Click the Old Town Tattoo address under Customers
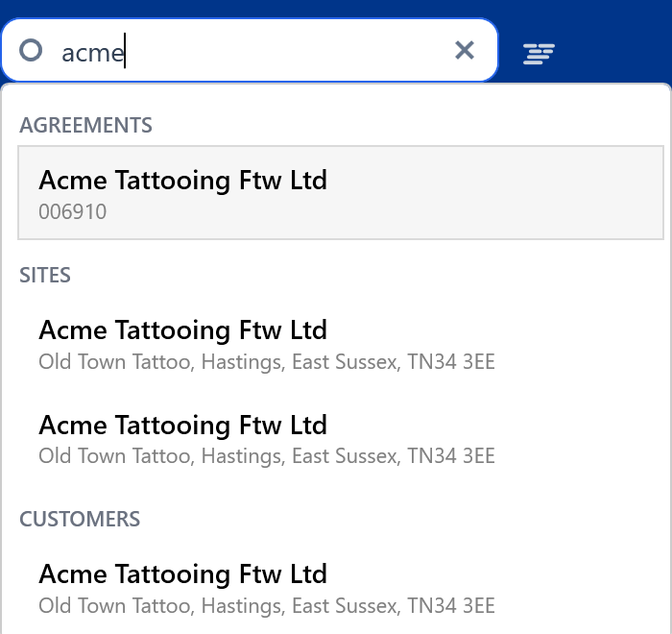 [267, 606]
